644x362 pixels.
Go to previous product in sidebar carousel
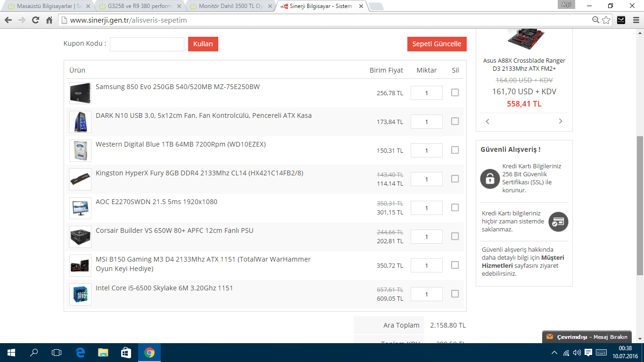[x=487, y=121]
